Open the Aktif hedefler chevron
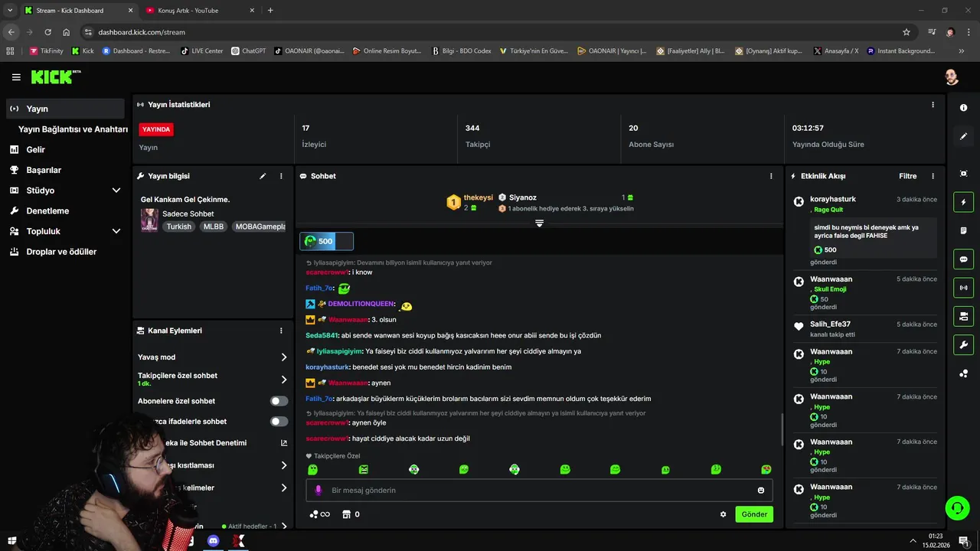The height and width of the screenshot is (551, 980). 284,527
